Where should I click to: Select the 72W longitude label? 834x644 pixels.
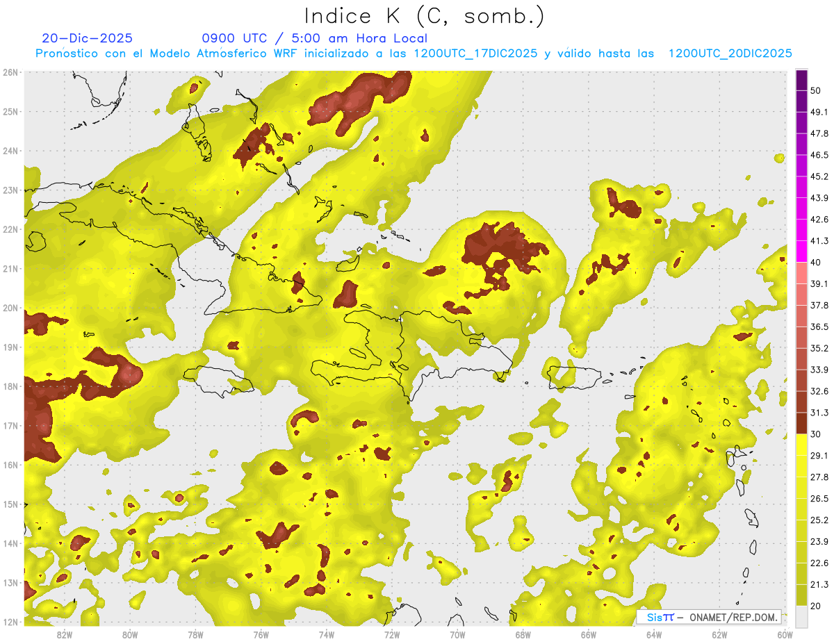click(x=392, y=635)
